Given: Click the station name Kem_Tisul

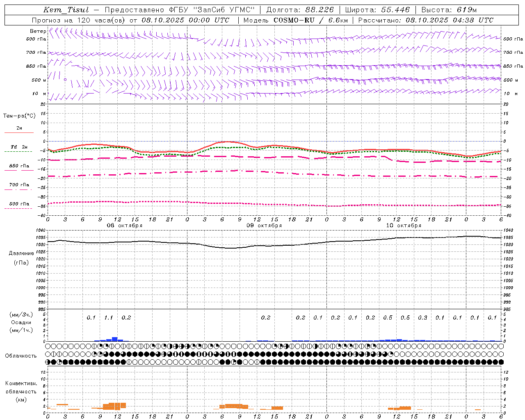Looking at the screenshot, I should (66, 10).
